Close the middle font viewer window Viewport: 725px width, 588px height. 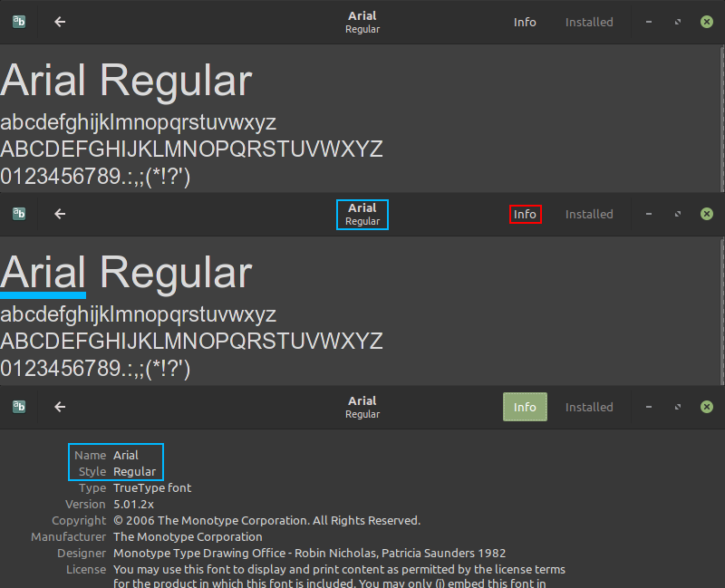(707, 214)
